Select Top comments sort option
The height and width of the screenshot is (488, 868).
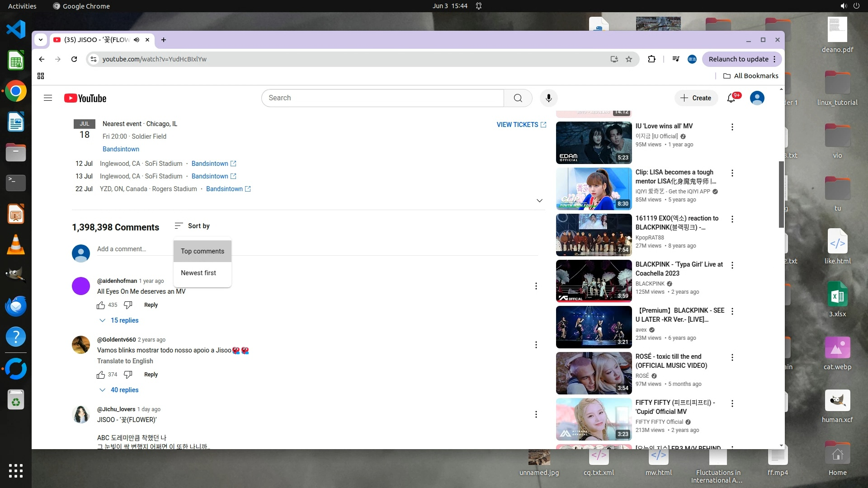pyautogui.click(x=203, y=251)
